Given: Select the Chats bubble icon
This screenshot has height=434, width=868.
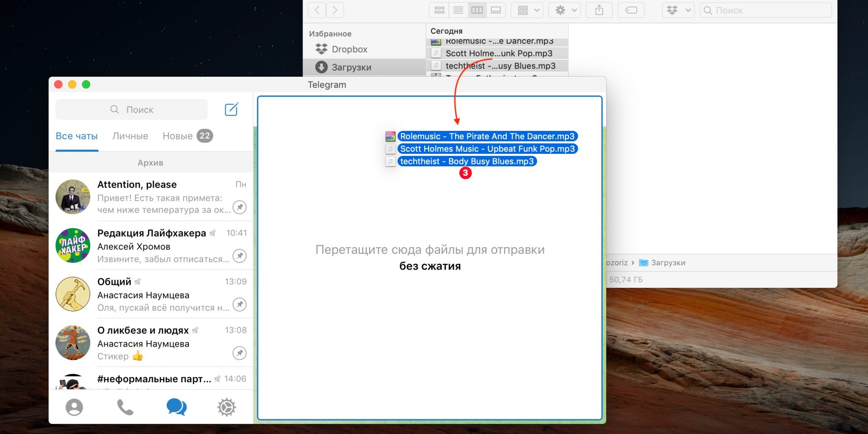Looking at the screenshot, I should 176,407.
